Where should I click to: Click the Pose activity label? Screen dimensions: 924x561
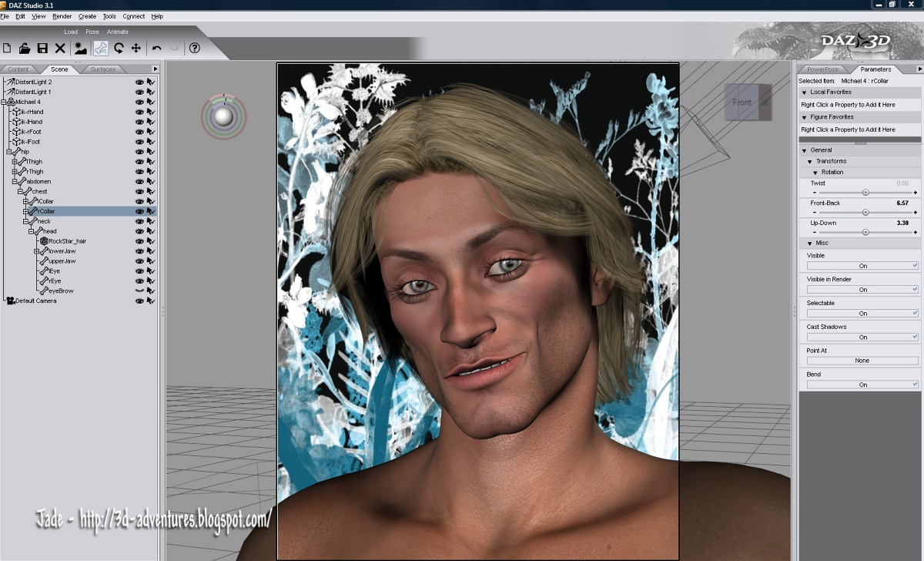coord(92,32)
